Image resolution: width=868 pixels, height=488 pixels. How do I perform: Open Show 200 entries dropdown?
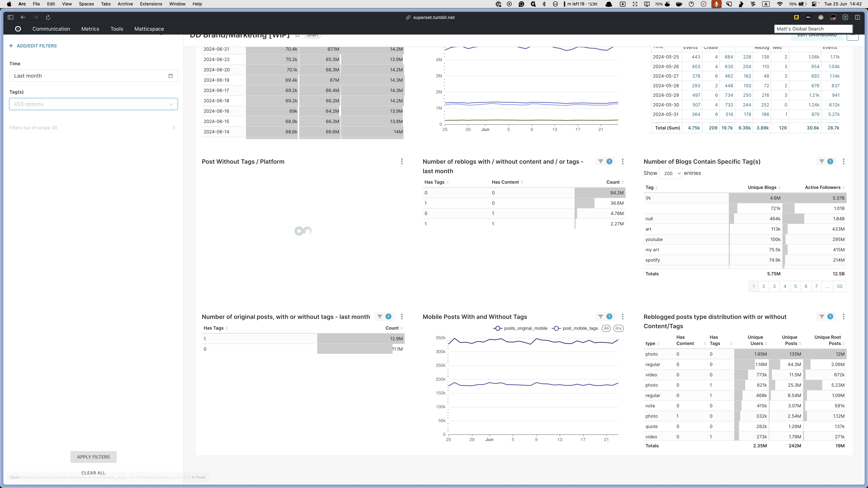pos(670,174)
